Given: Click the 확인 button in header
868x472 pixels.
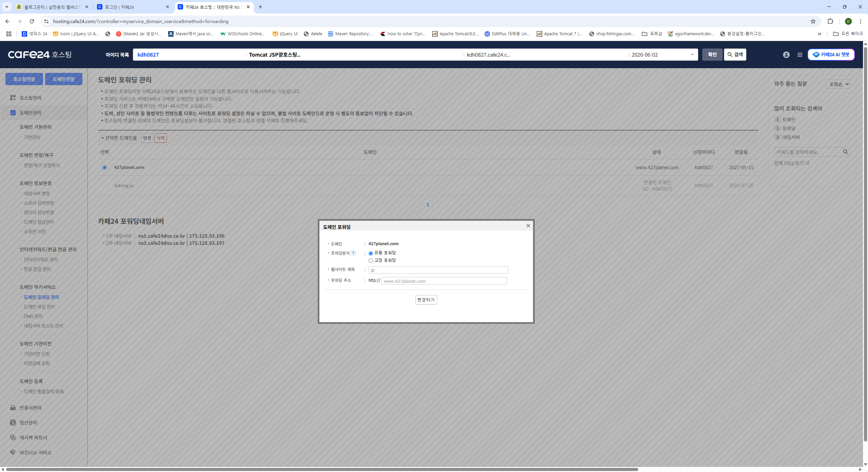Looking at the screenshot, I should click(x=712, y=55).
